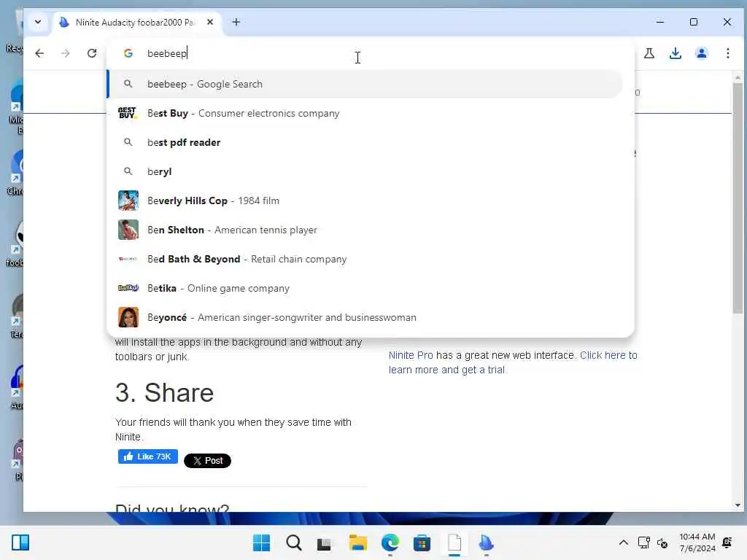This screenshot has width=747, height=560.
Task: Pick the Beverly Hills Cop suggestion
Action: [x=365, y=201]
